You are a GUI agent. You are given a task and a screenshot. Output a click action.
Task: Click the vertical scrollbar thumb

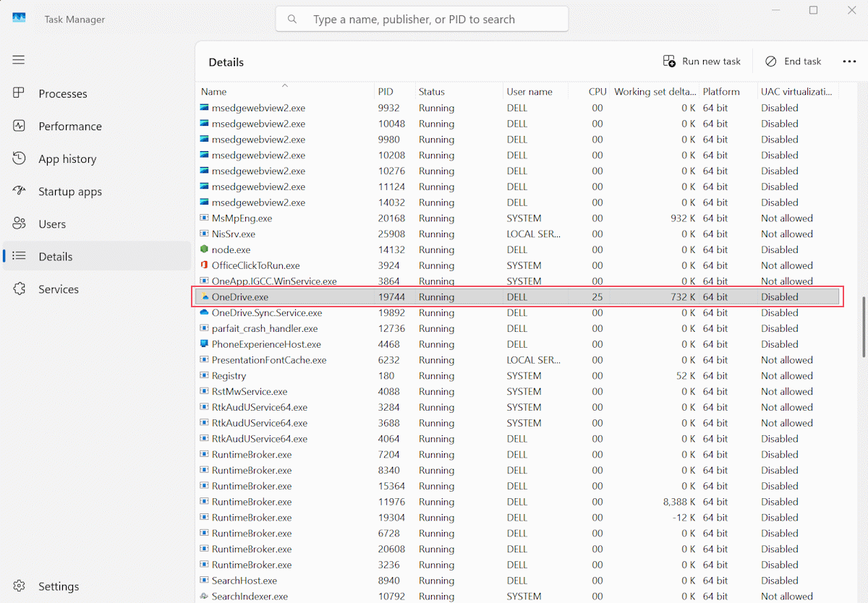pyautogui.click(x=864, y=327)
